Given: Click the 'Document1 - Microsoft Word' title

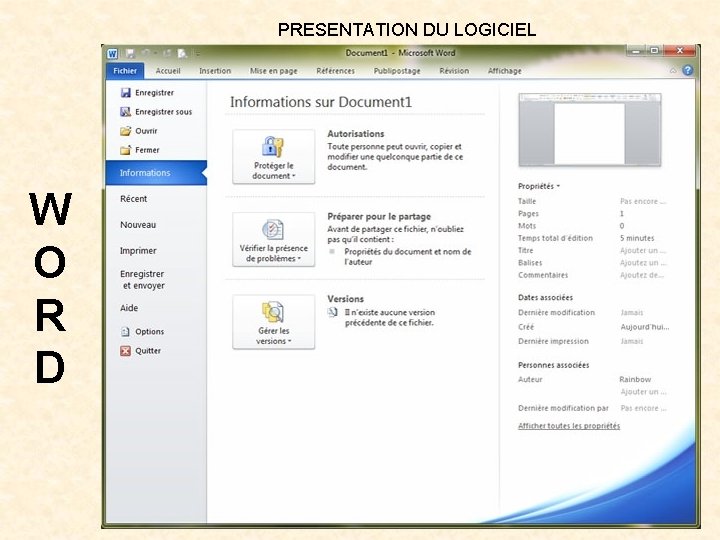Looking at the screenshot, I should pos(400,53).
